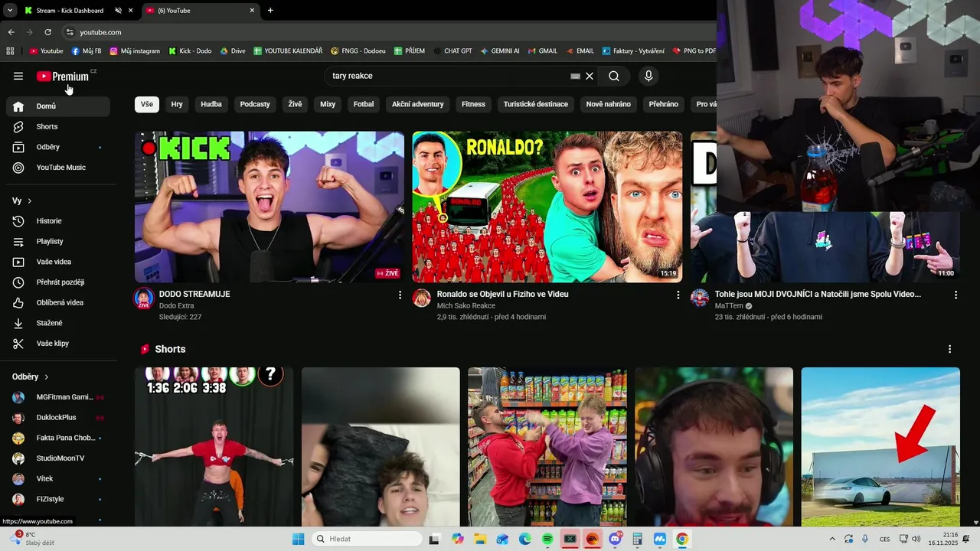
Task: Select the Vše filter chip
Action: pyautogui.click(x=147, y=104)
